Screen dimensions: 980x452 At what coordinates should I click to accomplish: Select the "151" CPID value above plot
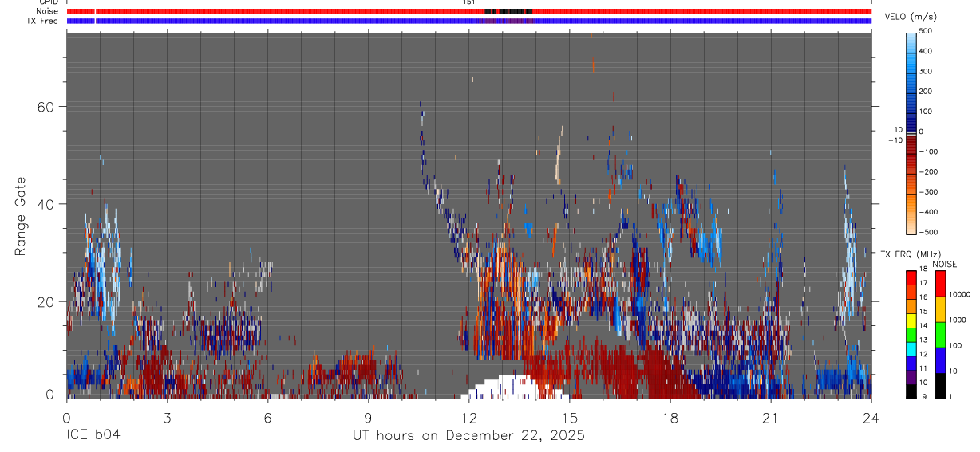pyautogui.click(x=468, y=2)
